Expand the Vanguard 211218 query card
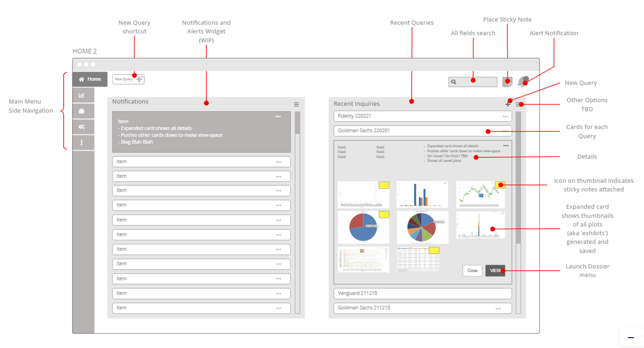 (422, 293)
